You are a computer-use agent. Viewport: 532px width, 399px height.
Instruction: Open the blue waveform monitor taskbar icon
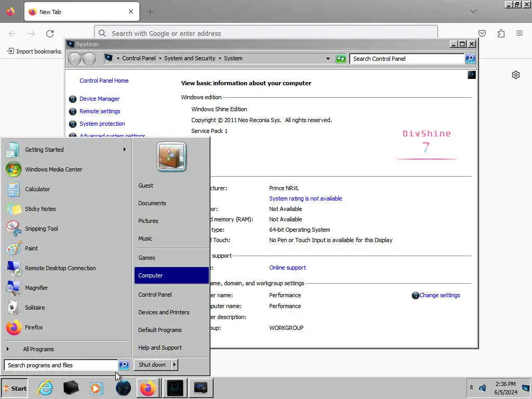(x=175, y=388)
